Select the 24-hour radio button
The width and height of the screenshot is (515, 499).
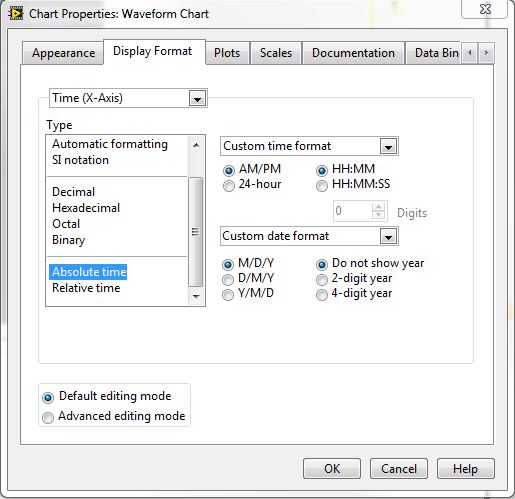click(229, 186)
